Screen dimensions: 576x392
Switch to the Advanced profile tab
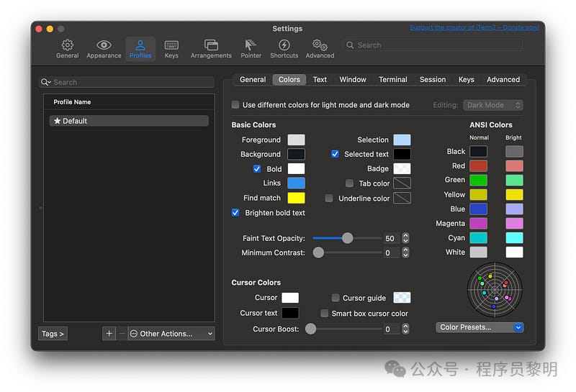click(x=503, y=80)
